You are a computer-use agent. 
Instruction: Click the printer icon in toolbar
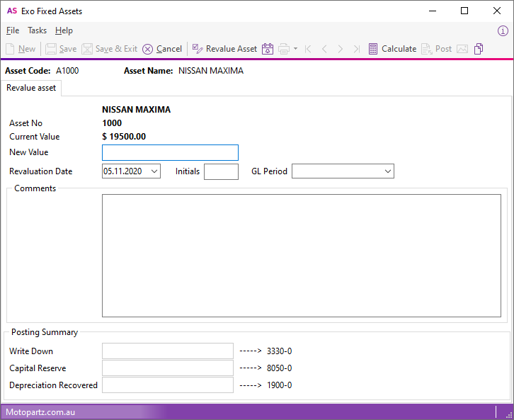(x=284, y=49)
